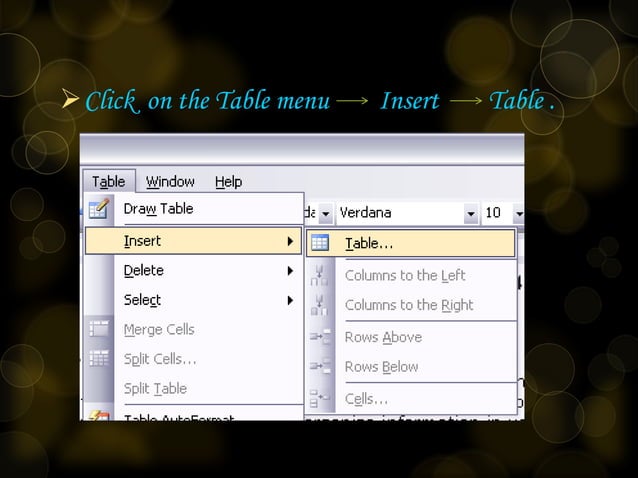Open the Verdana font dropdown arrow
This screenshot has height=478, width=638.
coord(471,213)
